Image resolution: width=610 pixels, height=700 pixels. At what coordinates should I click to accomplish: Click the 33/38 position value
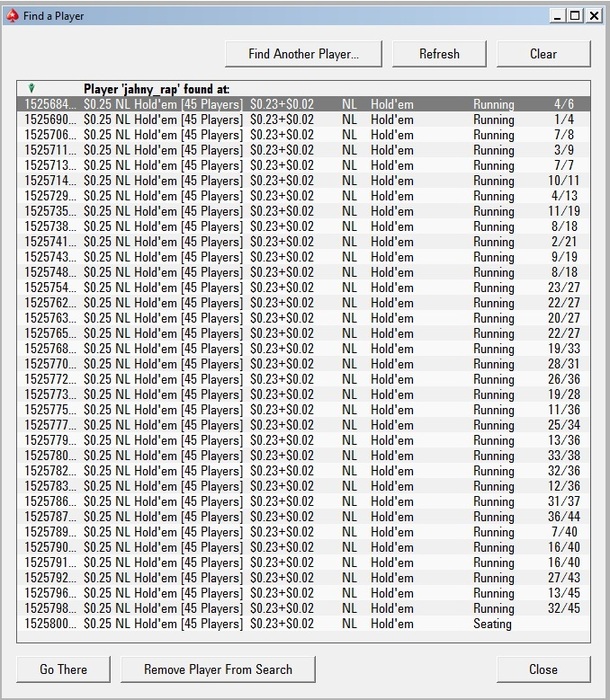click(564, 455)
